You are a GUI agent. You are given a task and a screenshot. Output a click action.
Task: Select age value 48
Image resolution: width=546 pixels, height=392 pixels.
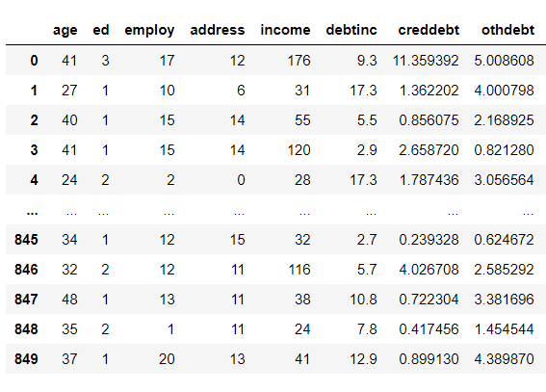[x=69, y=300]
